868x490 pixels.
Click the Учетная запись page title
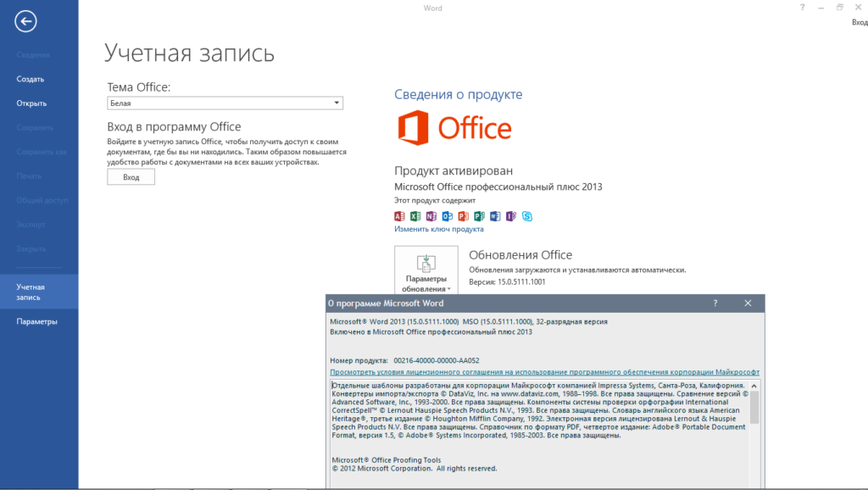[x=189, y=53]
